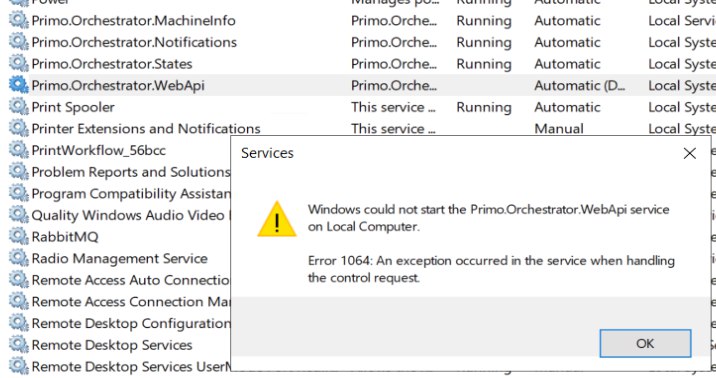Screen dimensions: 716x378
Task: Click the Radio Management Service icon
Action: pos(19,258)
